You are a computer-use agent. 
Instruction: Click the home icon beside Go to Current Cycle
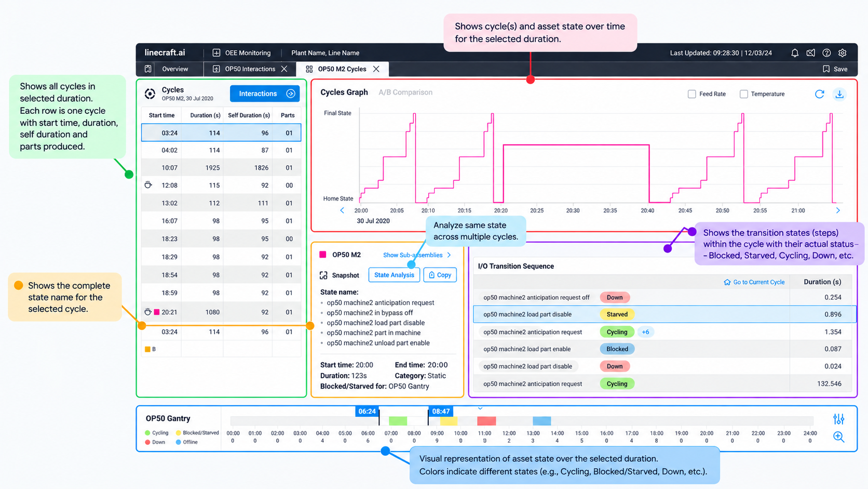point(727,282)
